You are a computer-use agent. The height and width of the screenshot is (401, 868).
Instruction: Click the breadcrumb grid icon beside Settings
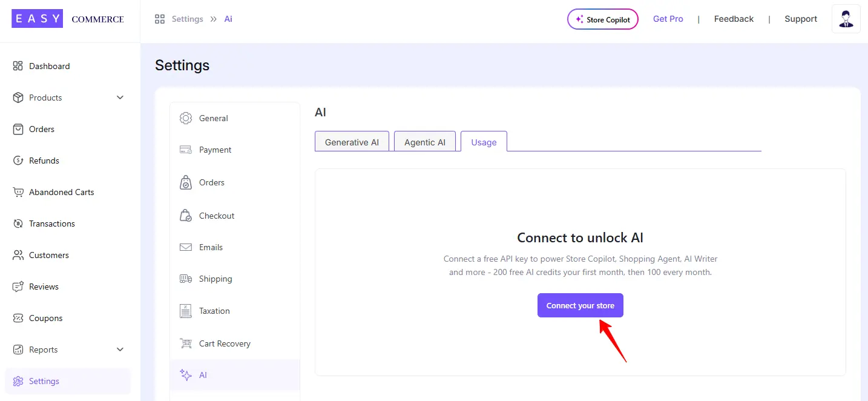(160, 19)
